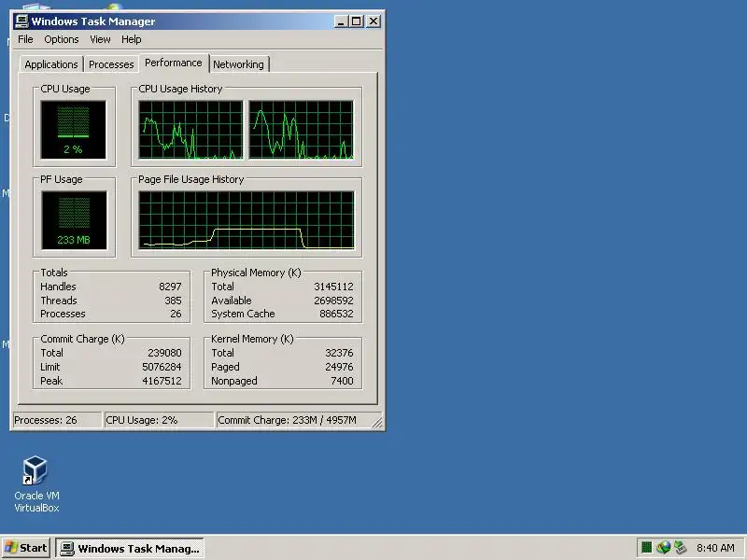
Task: Click Commit Charge Peak value 4167512
Action: coord(162,381)
